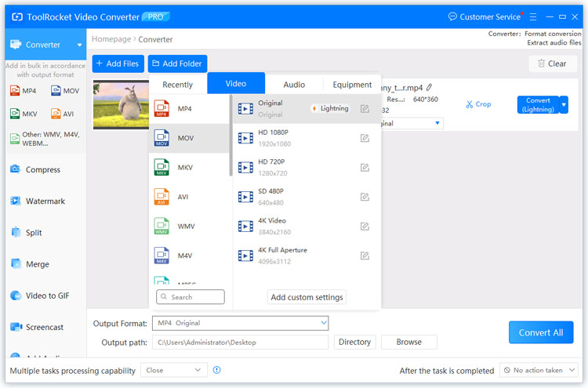588x388 pixels.
Task: Show info about multiple tasks processing
Action: point(216,370)
